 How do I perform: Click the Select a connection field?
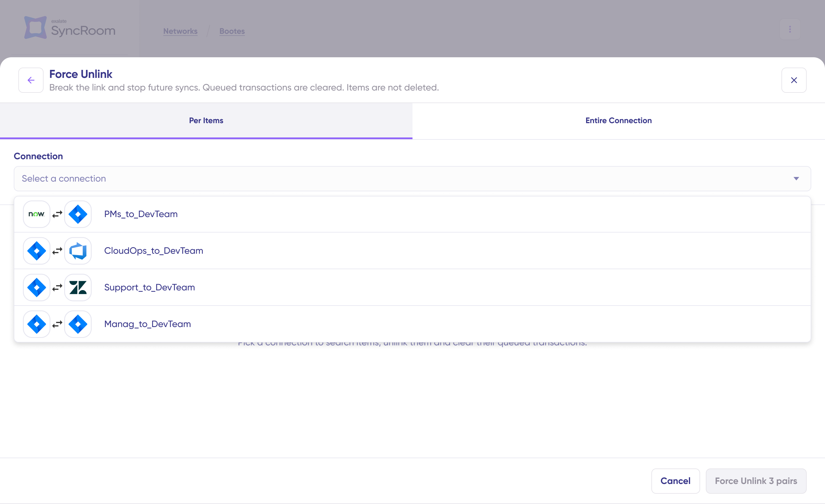point(402,179)
